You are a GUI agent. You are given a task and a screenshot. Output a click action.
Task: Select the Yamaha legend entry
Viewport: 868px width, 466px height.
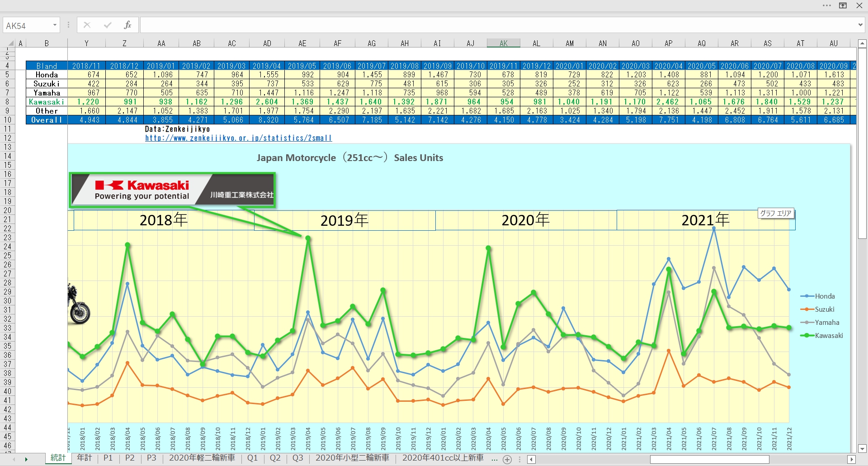pos(820,323)
